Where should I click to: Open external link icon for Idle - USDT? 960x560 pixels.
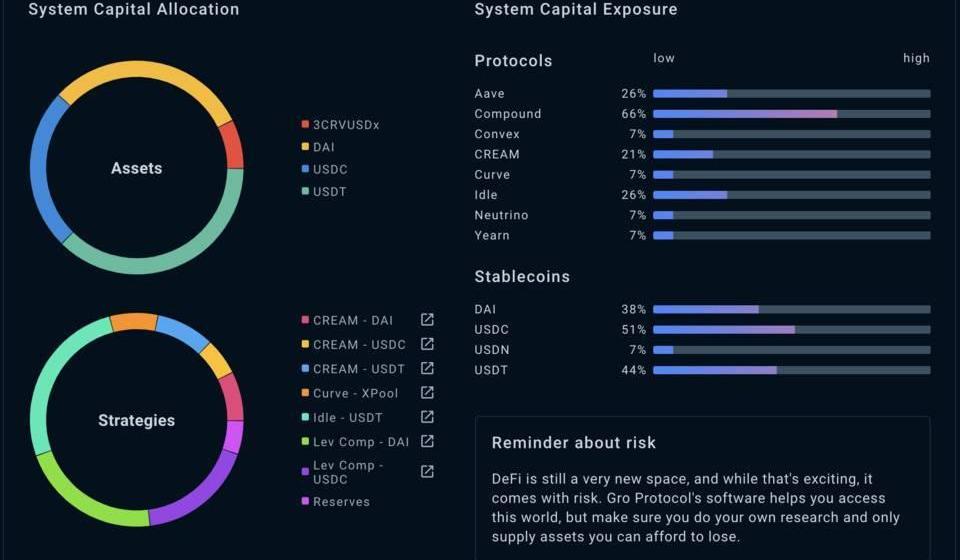coord(427,417)
